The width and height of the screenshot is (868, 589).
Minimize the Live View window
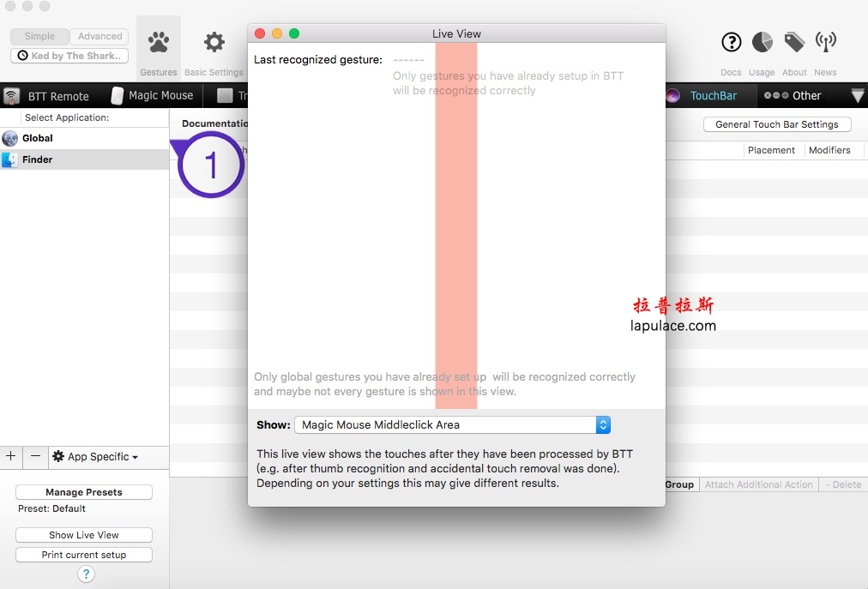pos(277,33)
